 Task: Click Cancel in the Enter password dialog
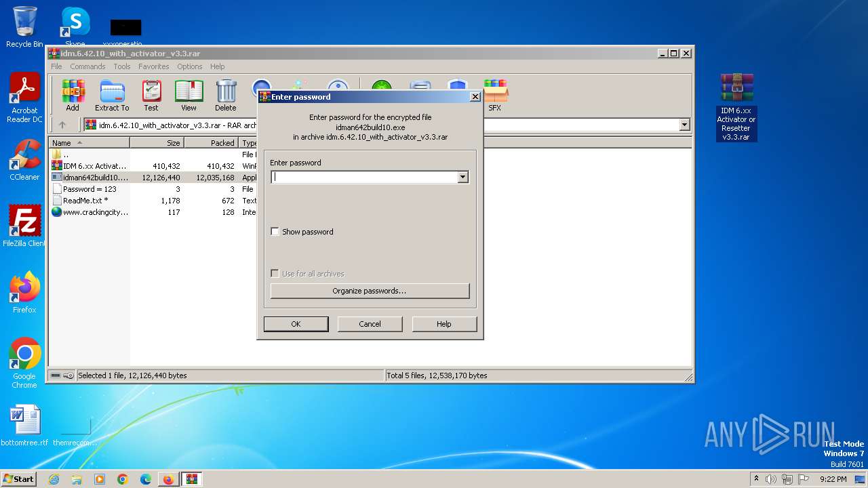(x=370, y=324)
